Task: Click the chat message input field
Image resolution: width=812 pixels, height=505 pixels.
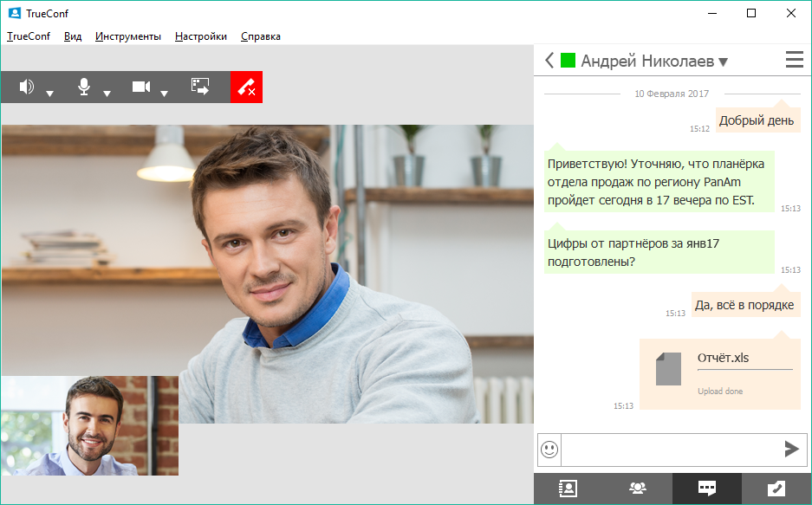Action: click(x=667, y=449)
